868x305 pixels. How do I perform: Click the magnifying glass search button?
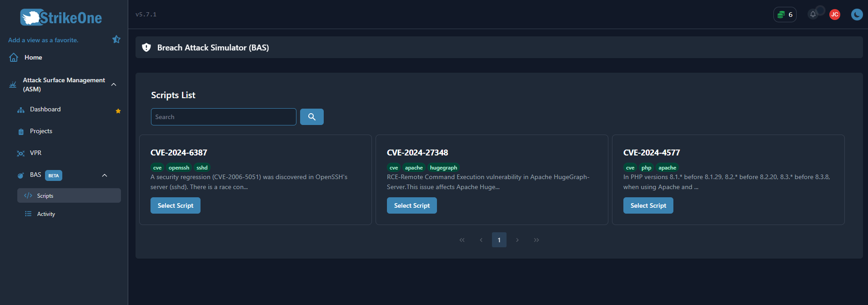point(311,117)
